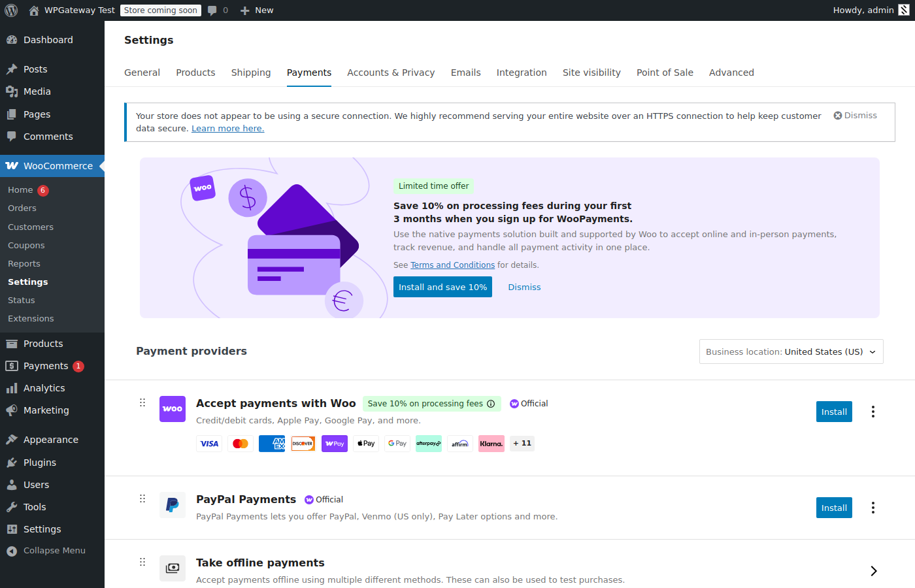Open Products in the sidebar
This screenshot has height=588, width=915.
[52, 344]
